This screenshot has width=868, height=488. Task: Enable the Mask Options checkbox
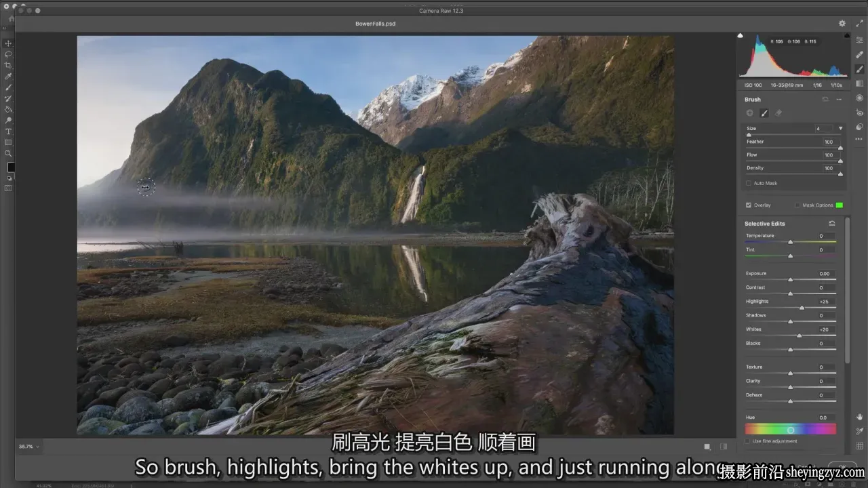coord(797,205)
